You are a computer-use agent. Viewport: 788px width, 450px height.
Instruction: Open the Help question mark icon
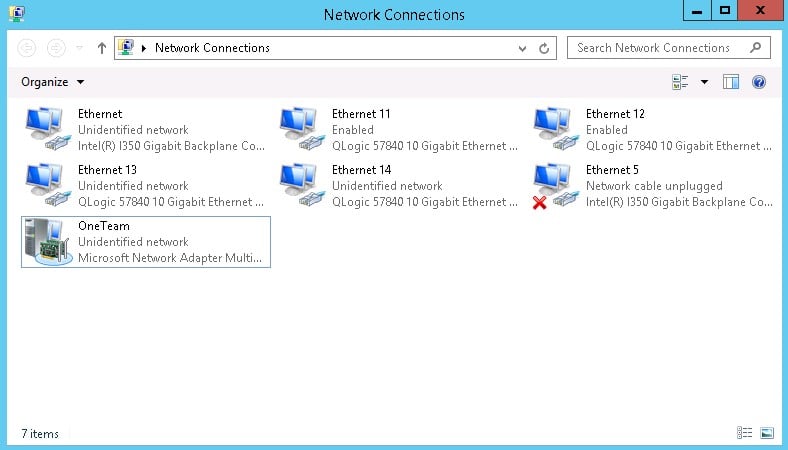(759, 81)
